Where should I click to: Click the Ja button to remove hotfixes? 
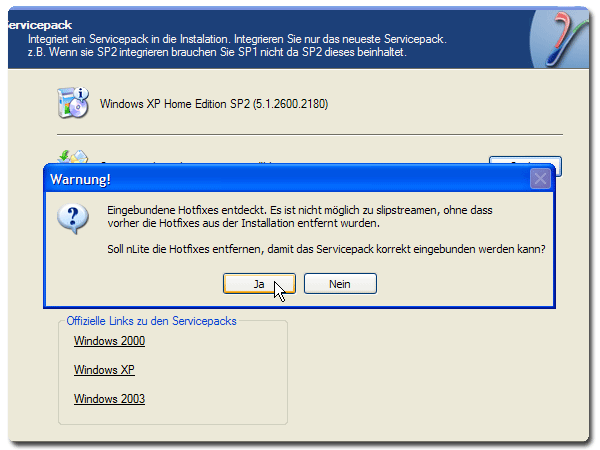tap(259, 284)
